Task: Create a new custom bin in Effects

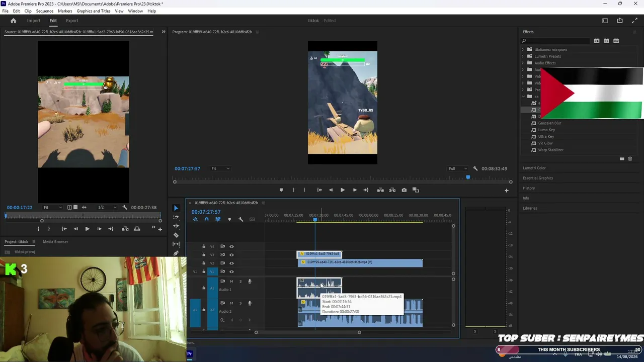Action: (x=622, y=159)
